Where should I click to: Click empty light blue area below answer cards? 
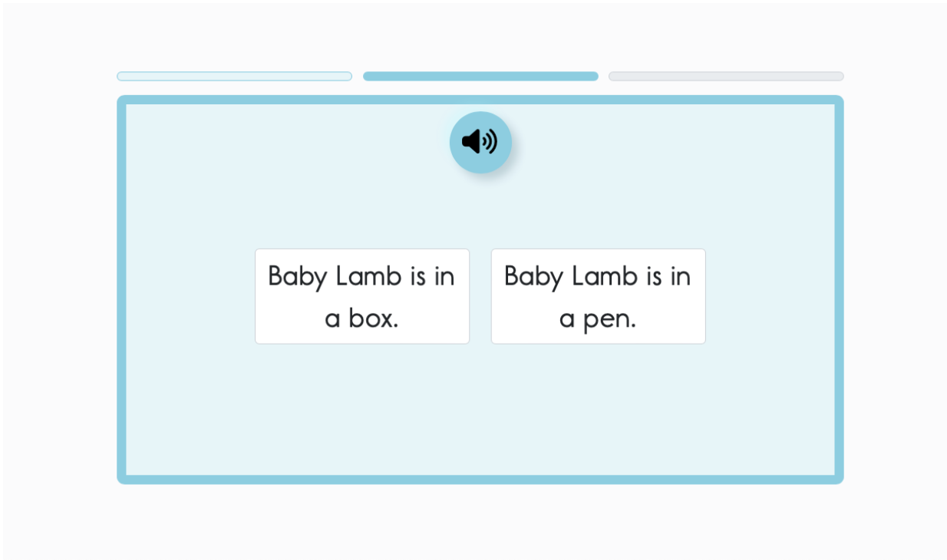[x=480, y=410]
